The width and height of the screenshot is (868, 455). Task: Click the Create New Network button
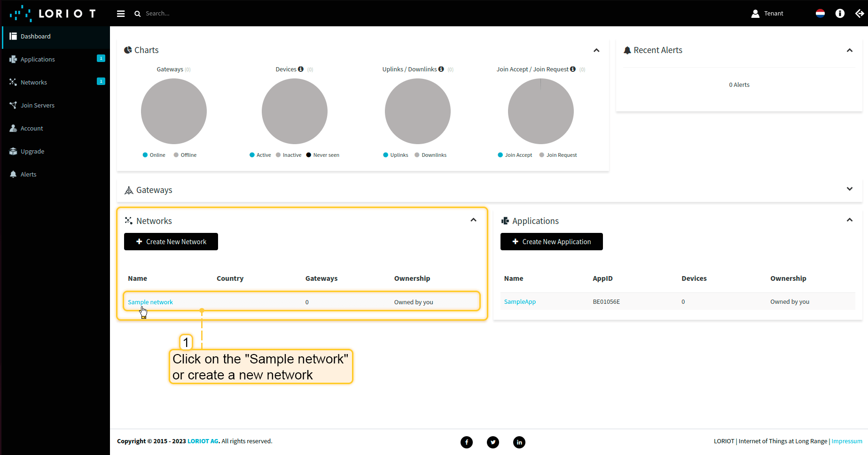point(171,242)
